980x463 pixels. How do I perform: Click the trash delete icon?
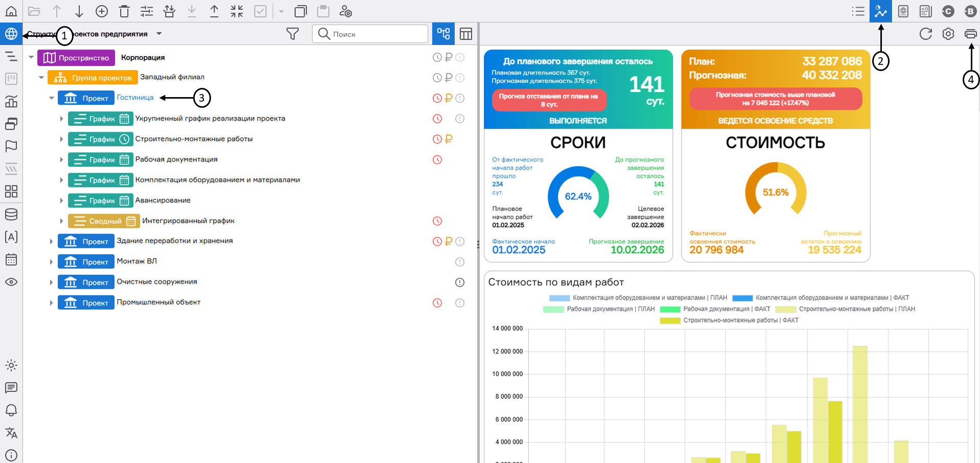click(124, 11)
